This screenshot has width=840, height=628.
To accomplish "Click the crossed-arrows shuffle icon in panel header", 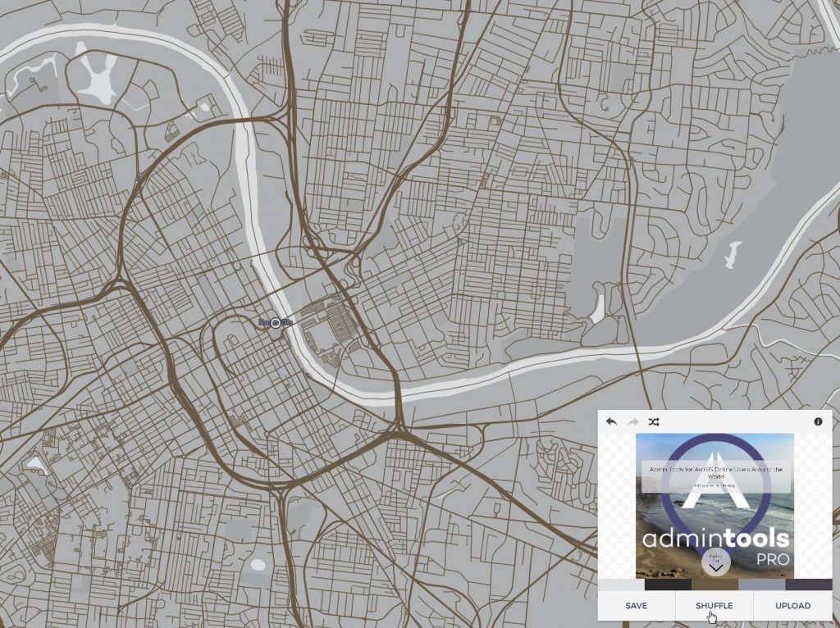I will 654,421.
